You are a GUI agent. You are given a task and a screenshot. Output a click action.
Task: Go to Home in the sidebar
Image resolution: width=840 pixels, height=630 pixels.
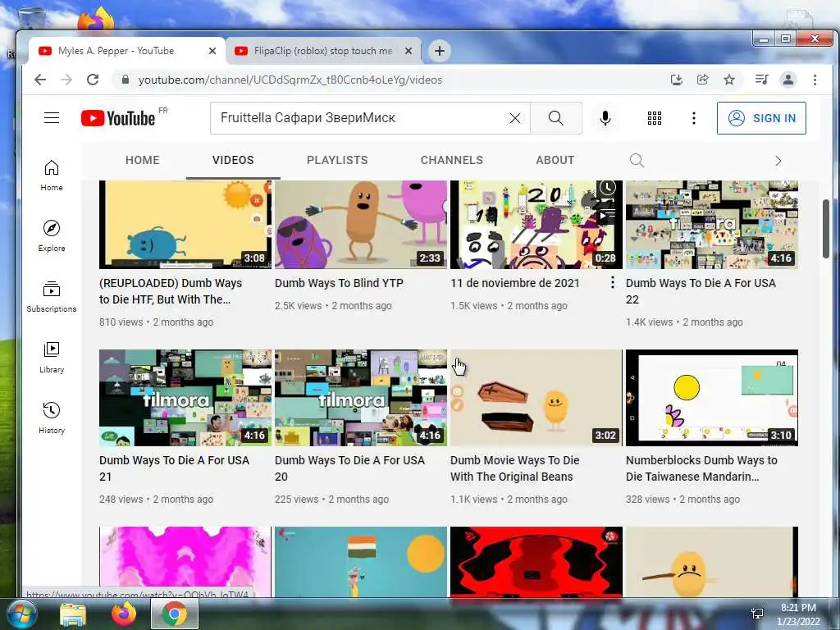tap(52, 176)
